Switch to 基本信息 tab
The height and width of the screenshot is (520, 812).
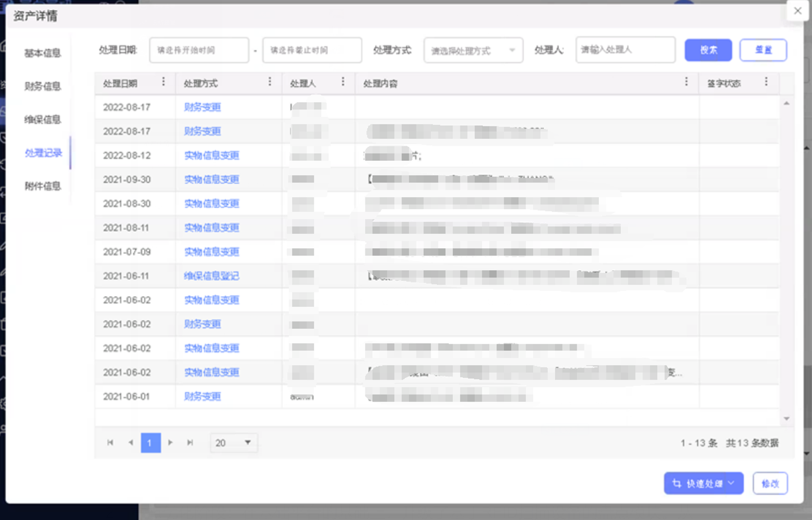coord(42,53)
